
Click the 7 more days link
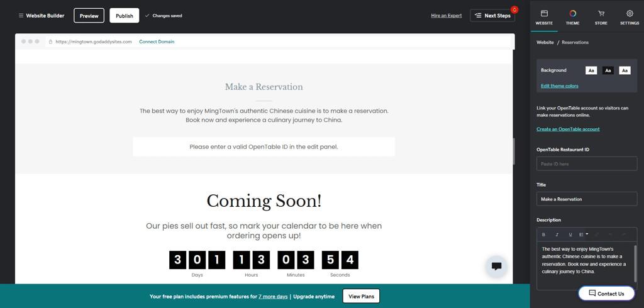pyautogui.click(x=273, y=296)
